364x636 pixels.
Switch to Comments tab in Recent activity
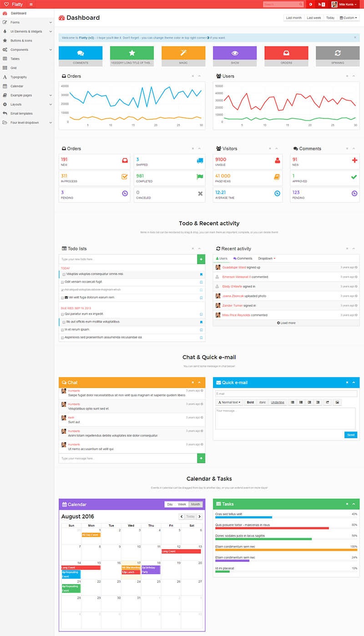[x=243, y=258]
